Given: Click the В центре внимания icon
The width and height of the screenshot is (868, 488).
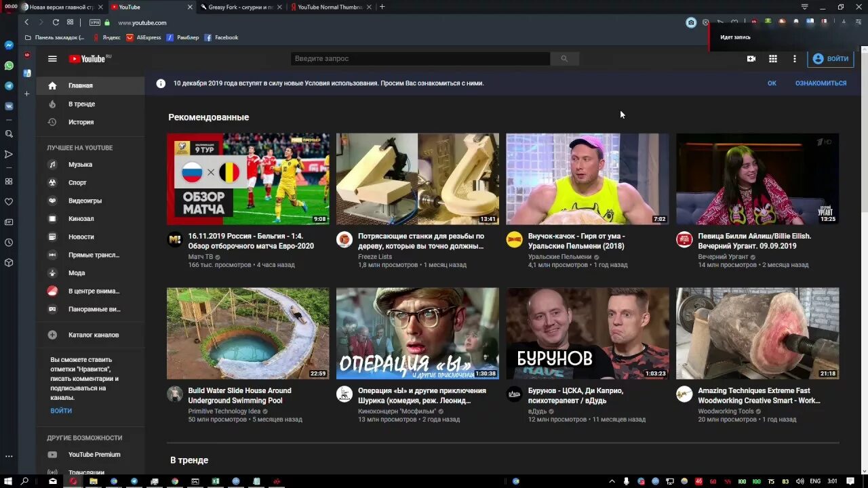Looking at the screenshot, I should pos(52,291).
